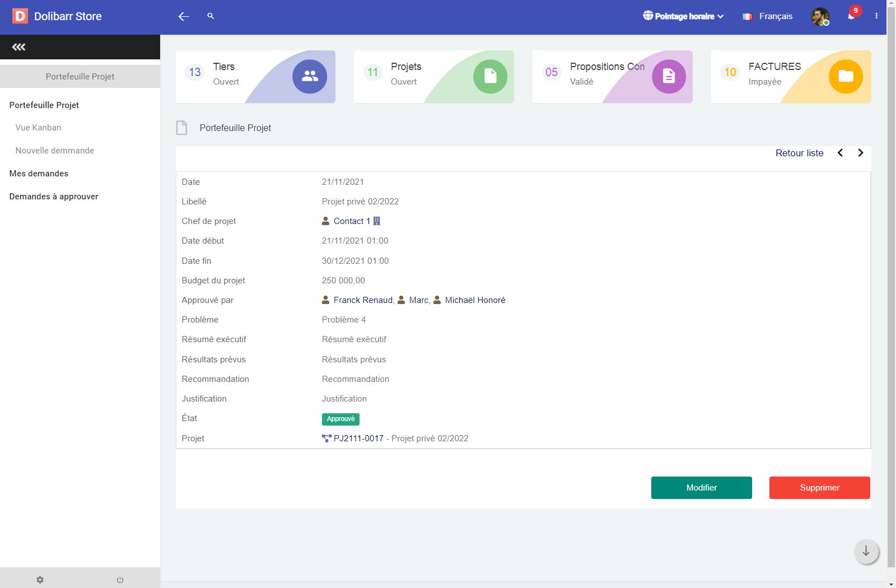Open the Pointage horaire dropdown

coord(683,16)
